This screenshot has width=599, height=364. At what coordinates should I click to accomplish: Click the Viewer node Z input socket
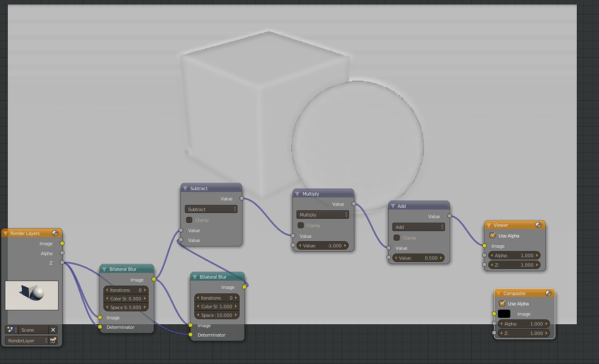point(484,265)
